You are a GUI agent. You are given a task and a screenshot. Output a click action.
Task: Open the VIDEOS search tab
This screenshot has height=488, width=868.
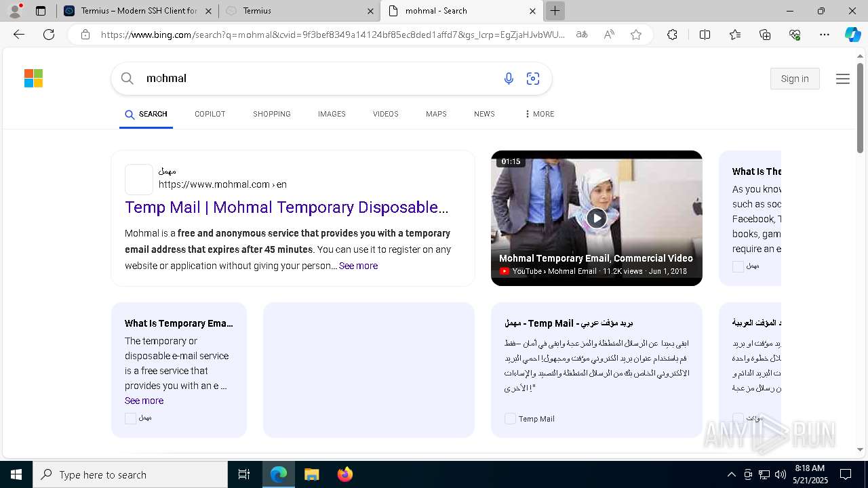click(x=385, y=114)
